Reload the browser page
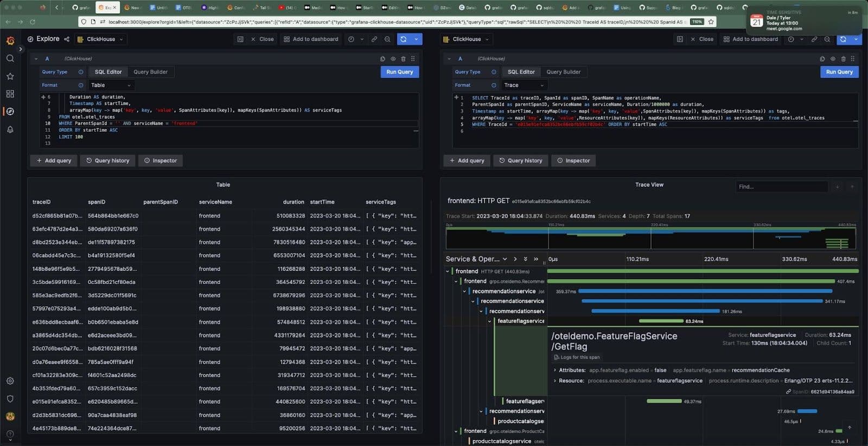The image size is (868, 446). tap(33, 22)
